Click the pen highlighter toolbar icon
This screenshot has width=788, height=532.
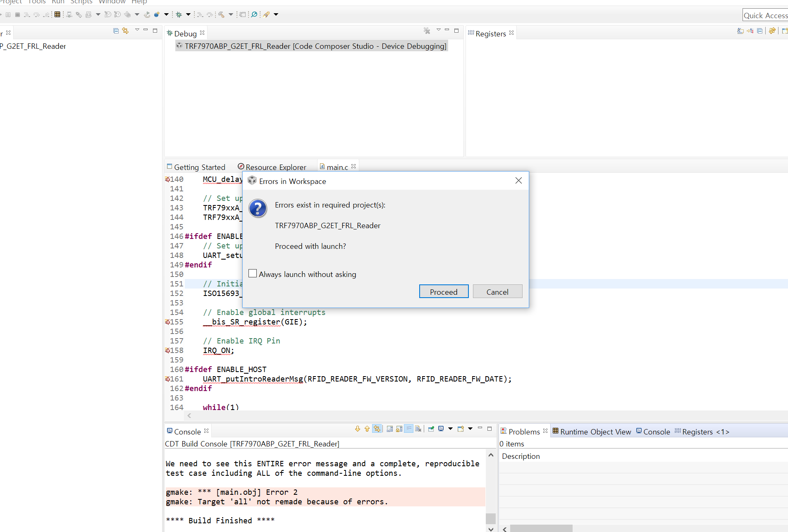click(x=267, y=14)
